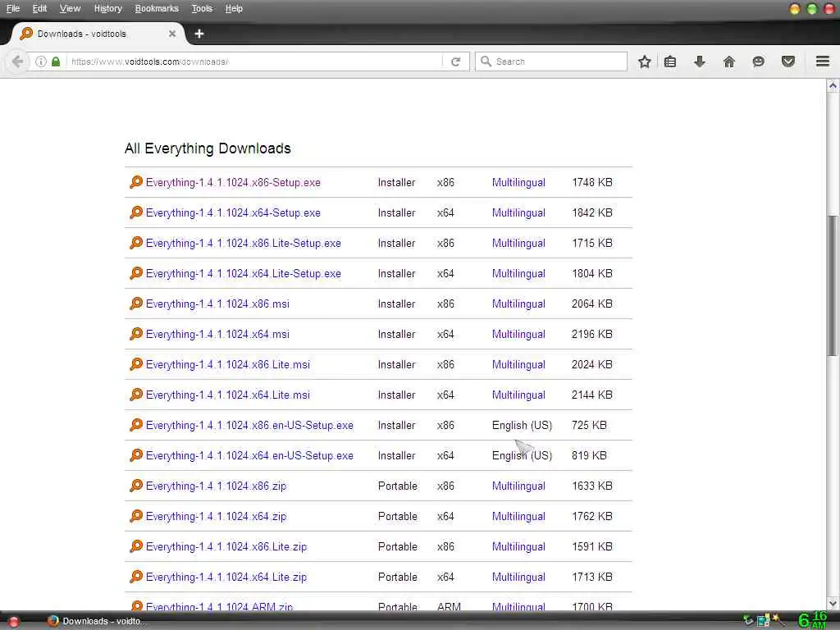Click the green padlock security icon

(x=56, y=62)
